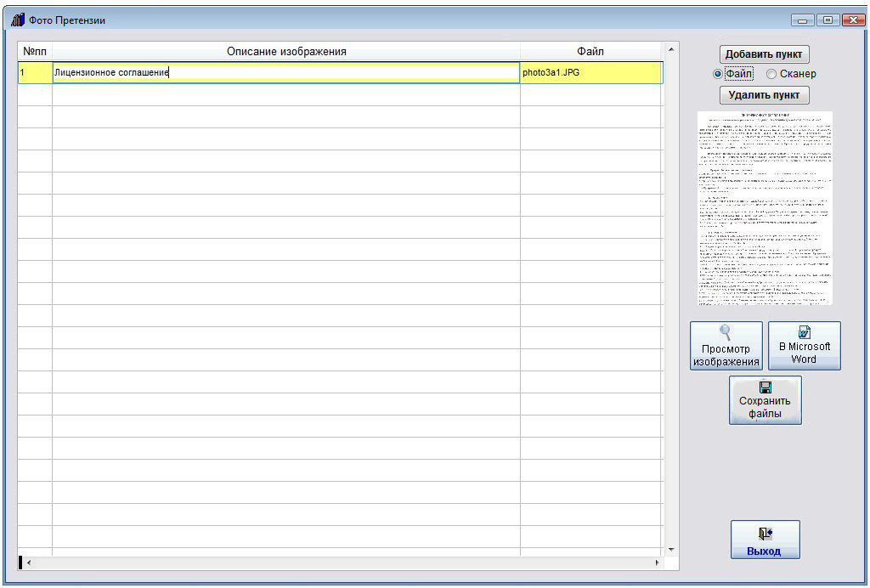Viewport: 870px width, 588px height.
Task: Export via В Microsoft Word button
Action: pos(804,346)
